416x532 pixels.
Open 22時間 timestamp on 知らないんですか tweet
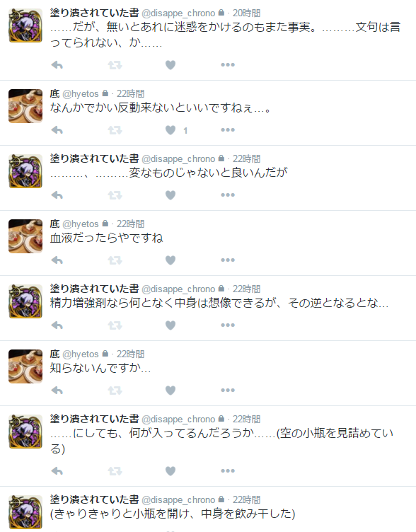click(131, 354)
